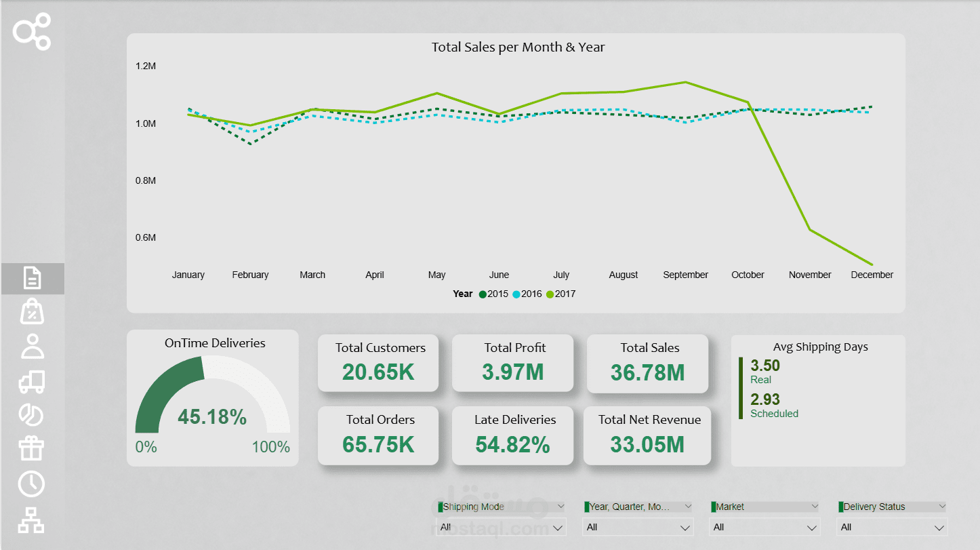This screenshot has width=980, height=550.
Task: Click the 0.6M y-axis label
Action: [146, 237]
